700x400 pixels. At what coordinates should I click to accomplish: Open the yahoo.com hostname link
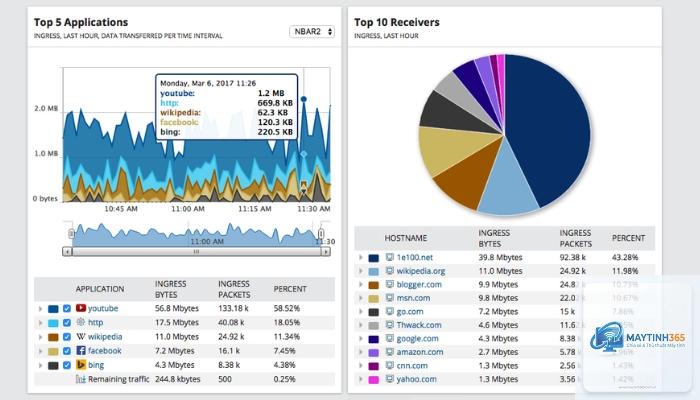point(417,379)
